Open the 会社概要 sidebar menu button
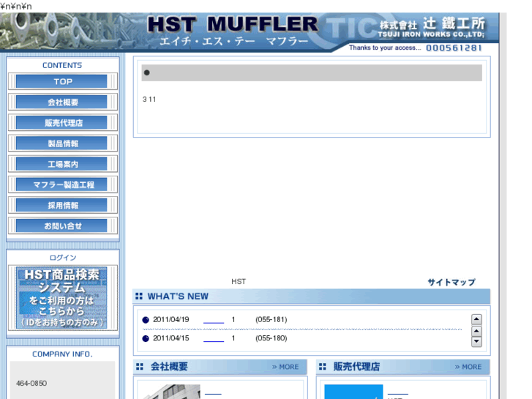The image size is (532, 399). [x=63, y=102]
